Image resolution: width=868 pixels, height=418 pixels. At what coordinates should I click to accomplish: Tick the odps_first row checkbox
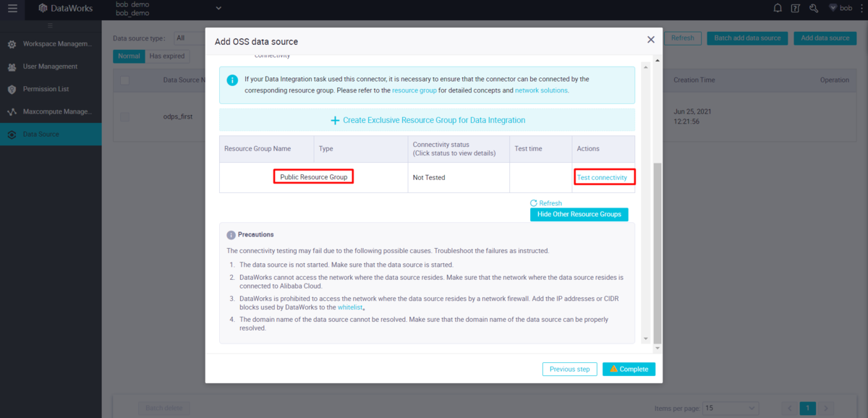coord(124,116)
